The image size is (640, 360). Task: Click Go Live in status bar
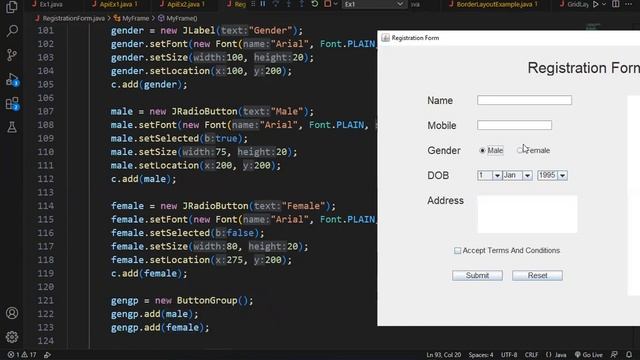tap(589, 355)
